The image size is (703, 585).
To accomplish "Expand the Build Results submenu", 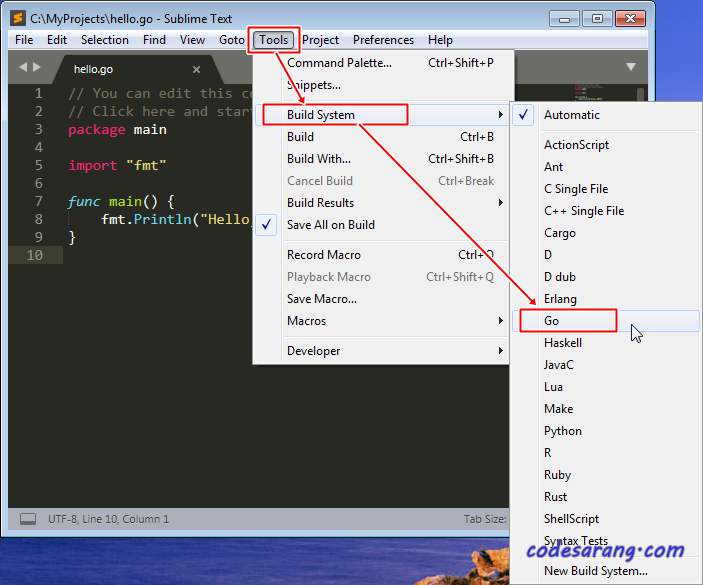I will pos(382,203).
